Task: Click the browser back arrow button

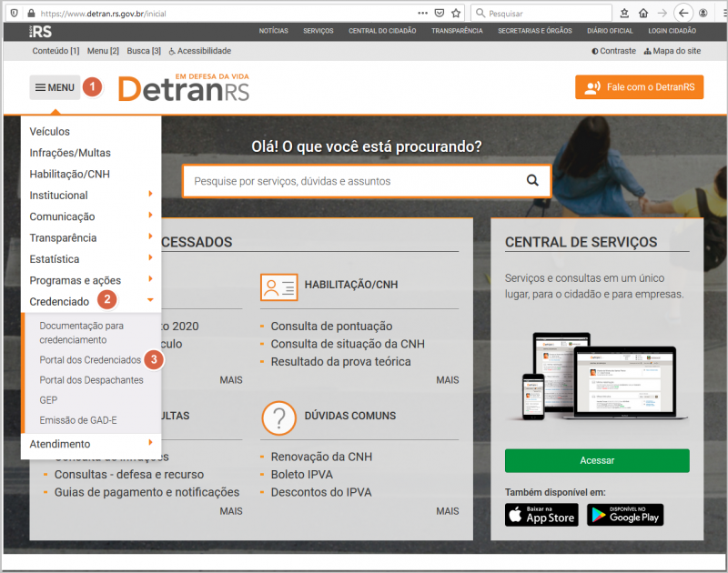Action: [683, 13]
